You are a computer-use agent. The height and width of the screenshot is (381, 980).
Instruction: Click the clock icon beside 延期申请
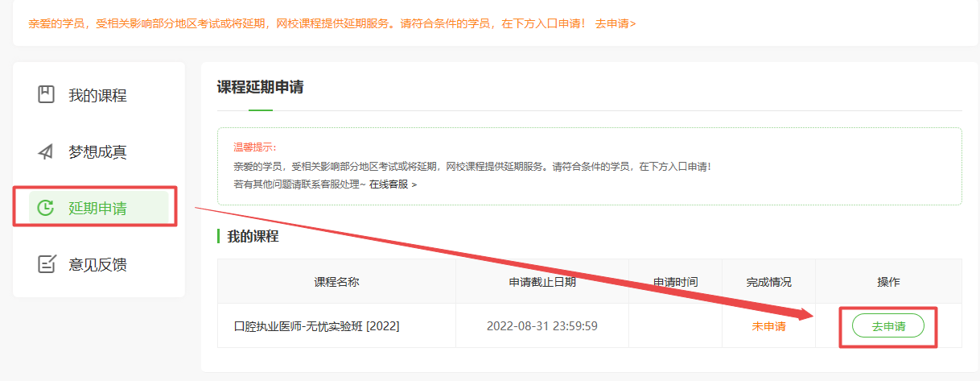click(47, 208)
